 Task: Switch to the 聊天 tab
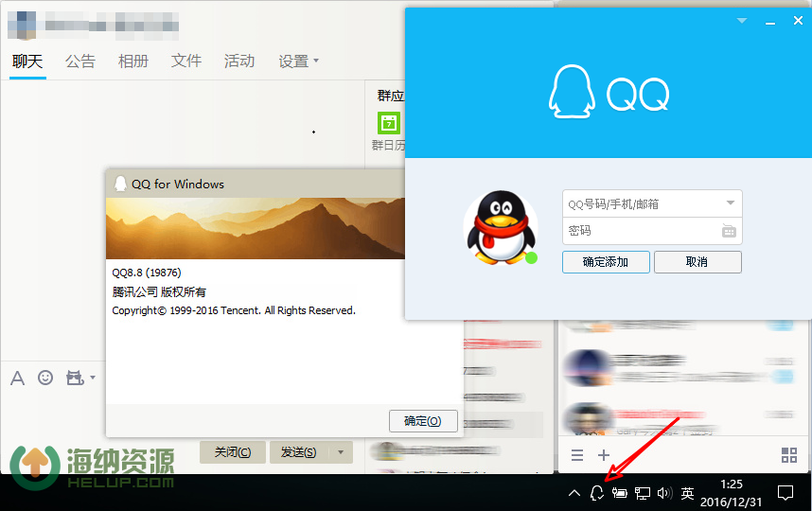click(x=27, y=62)
